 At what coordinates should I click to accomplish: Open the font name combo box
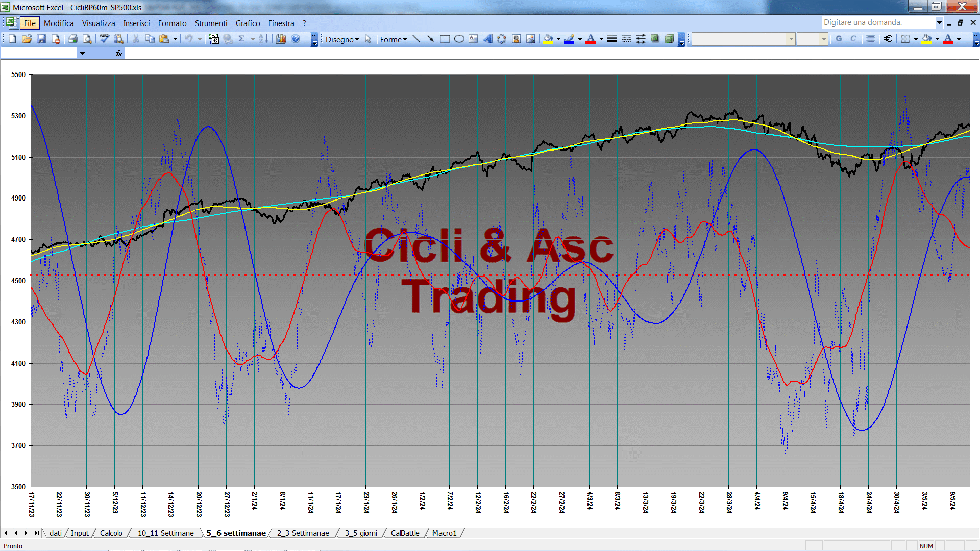(743, 39)
